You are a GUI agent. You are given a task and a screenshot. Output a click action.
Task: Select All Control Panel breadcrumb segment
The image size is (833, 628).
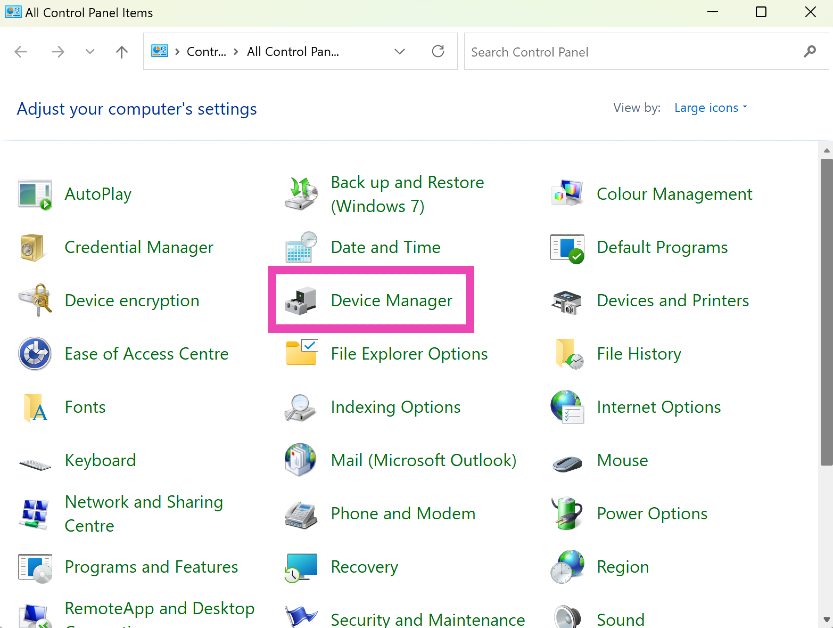tap(293, 52)
